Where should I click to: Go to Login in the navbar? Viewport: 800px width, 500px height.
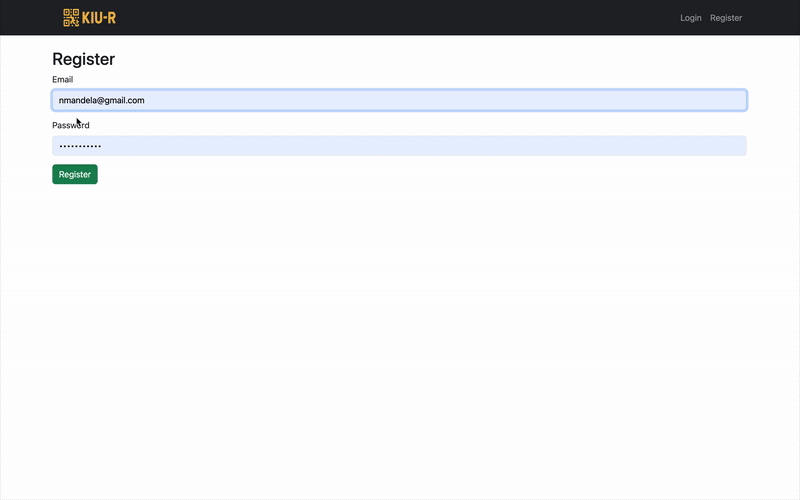point(690,18)
